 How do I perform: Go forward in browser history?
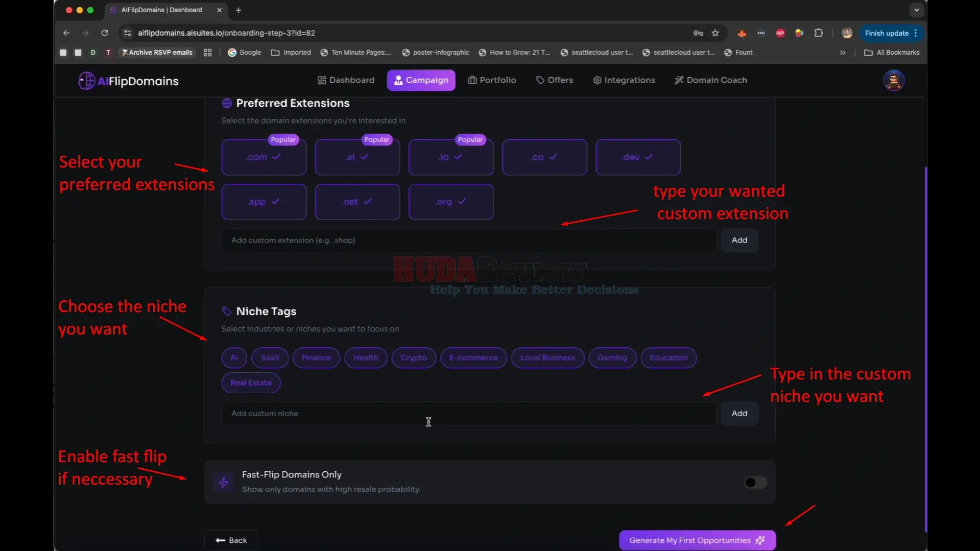click(85, 33)
